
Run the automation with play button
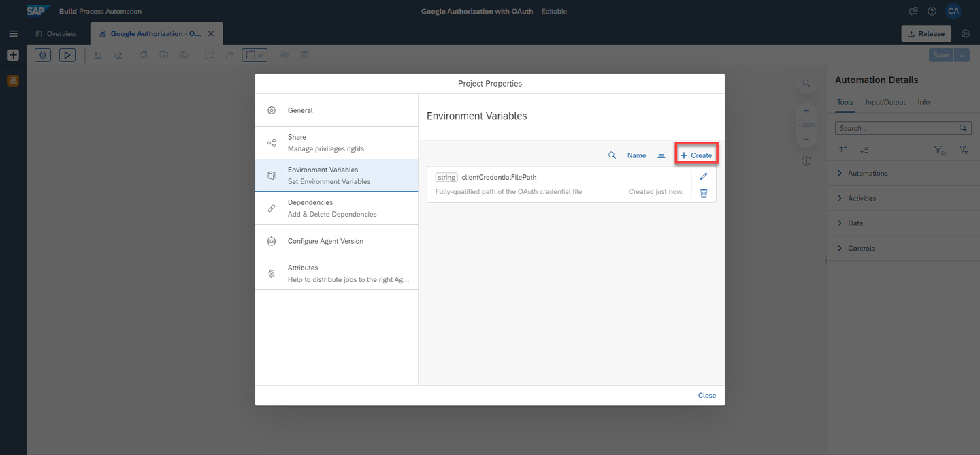67,55
